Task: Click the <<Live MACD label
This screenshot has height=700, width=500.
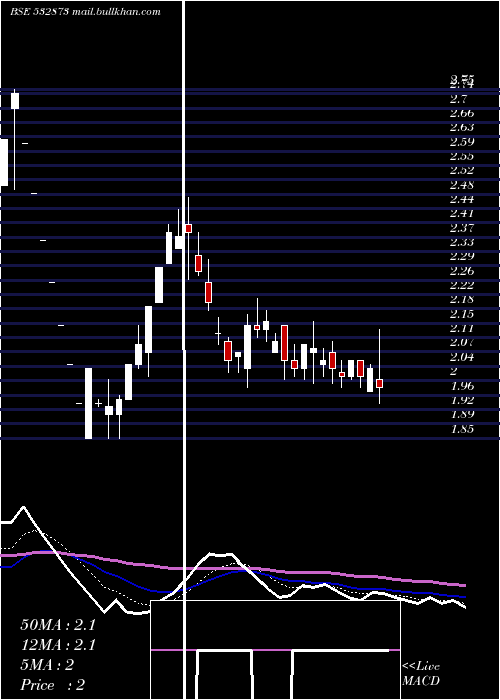Action: 421,674
